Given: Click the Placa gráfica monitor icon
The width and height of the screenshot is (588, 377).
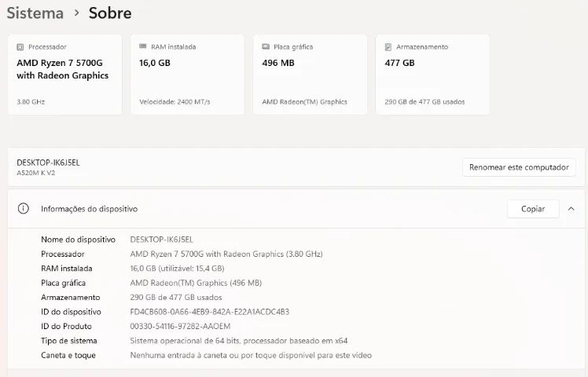Looking at the screenshot, I should pos(266,47).
